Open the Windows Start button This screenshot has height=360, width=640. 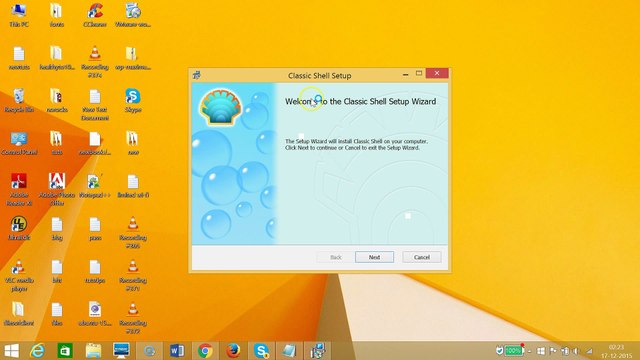coord(11,351)
